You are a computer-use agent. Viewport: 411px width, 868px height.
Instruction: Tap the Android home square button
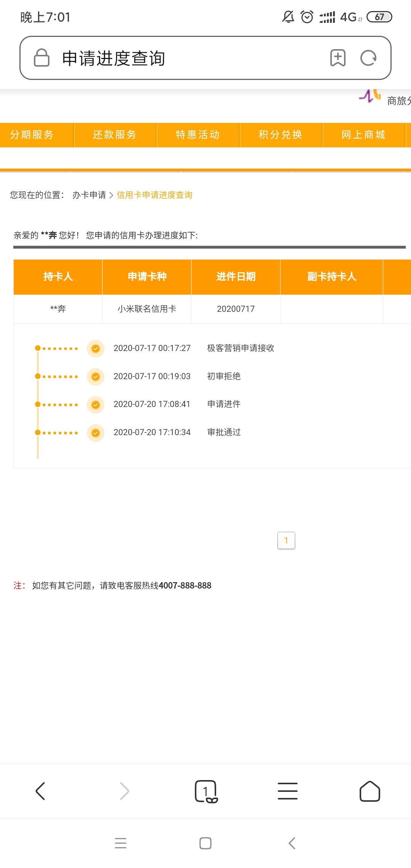coord(205,843)
